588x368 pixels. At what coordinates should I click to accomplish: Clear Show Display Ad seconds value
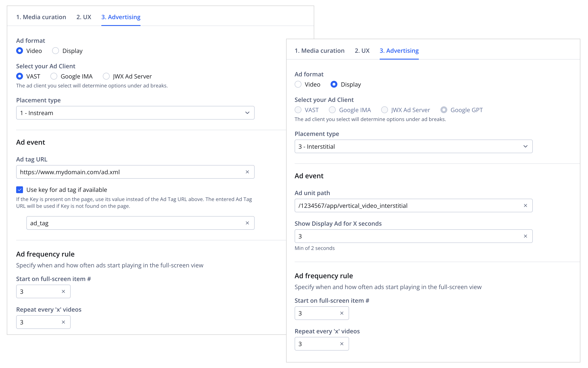pyautogui.click(x=525, y=236)
